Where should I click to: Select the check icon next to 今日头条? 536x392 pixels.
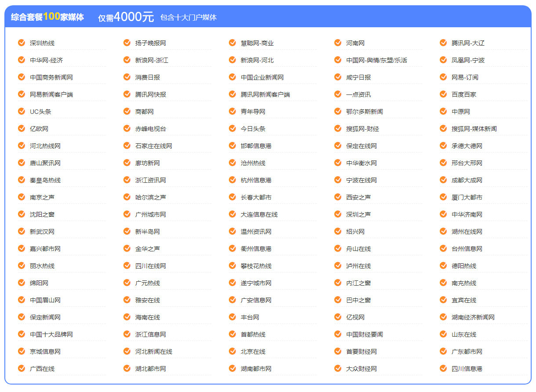point(232,128)
